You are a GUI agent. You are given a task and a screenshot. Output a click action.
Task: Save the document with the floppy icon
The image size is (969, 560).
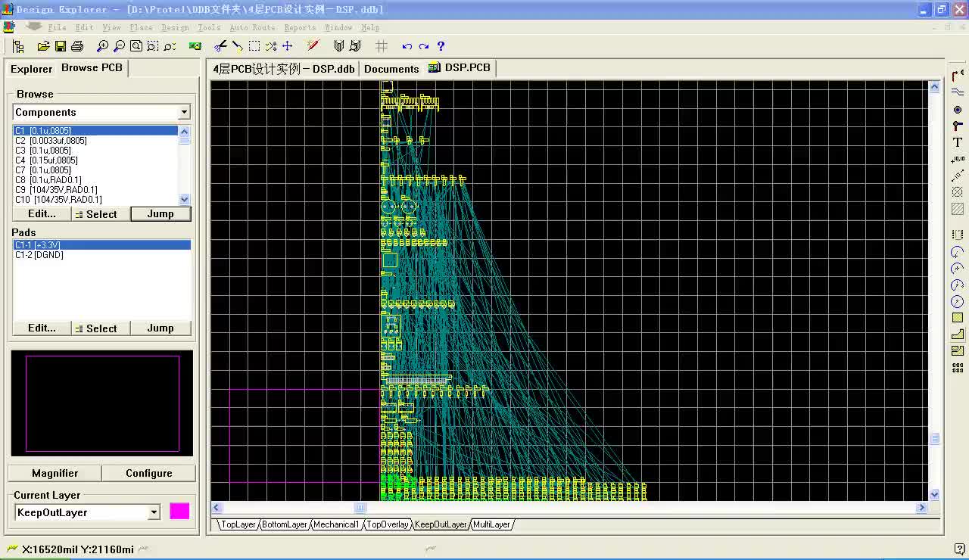(x=60, y=46)
